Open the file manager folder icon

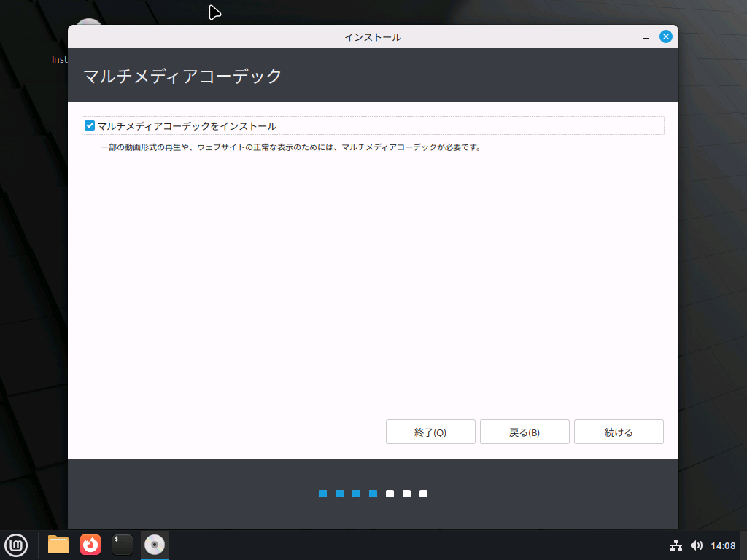(58, 545)
